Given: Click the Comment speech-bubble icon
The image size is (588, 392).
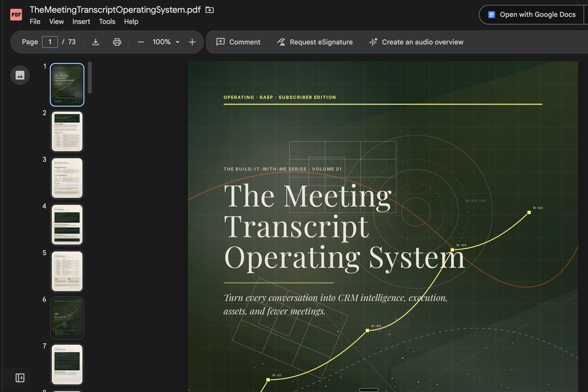Looking at the screenshot, I should 220,42.
